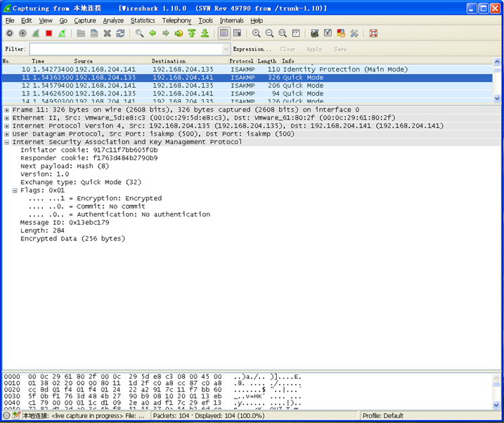This screenshot has height=423, width=504.
Task: Select packet 12 in the packet list
Action: coord(211,85)
